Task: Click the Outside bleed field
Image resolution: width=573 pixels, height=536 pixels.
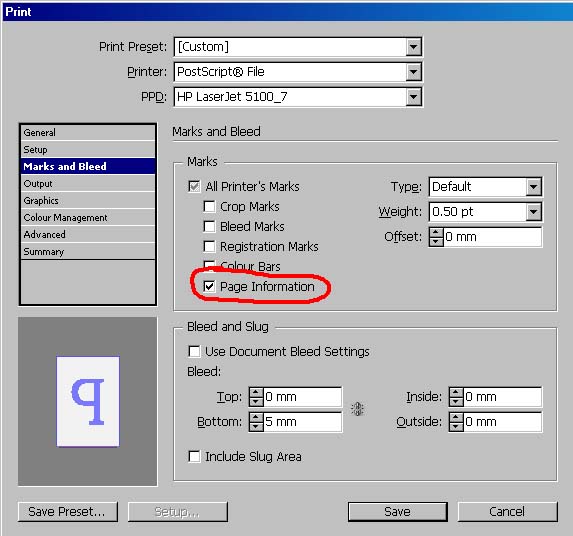Action: [x=502, y=422]
